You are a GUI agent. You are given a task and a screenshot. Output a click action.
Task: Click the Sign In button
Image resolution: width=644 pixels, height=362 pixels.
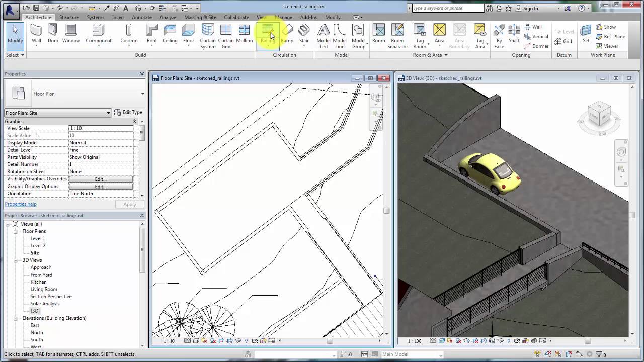tap(530, 8)
